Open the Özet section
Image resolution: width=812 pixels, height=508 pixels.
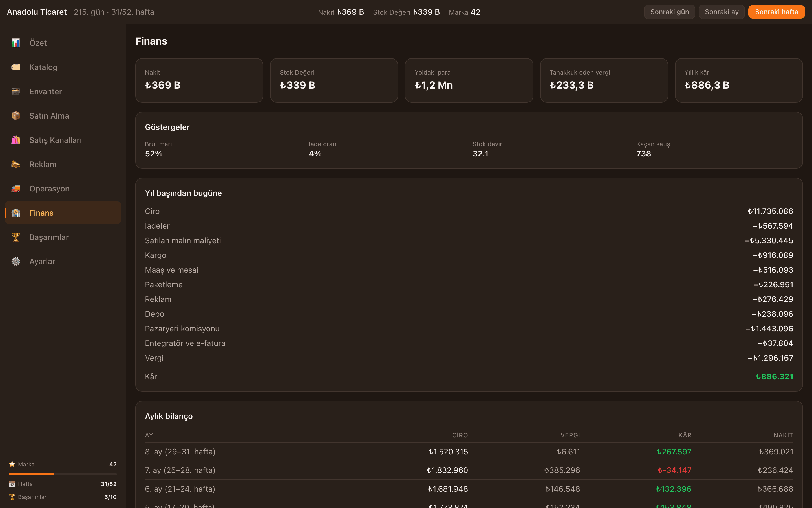pyautogui.click(x=63, y=43)
